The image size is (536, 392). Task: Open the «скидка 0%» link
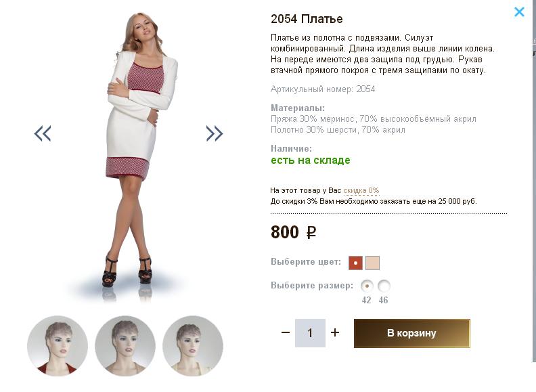361,191
